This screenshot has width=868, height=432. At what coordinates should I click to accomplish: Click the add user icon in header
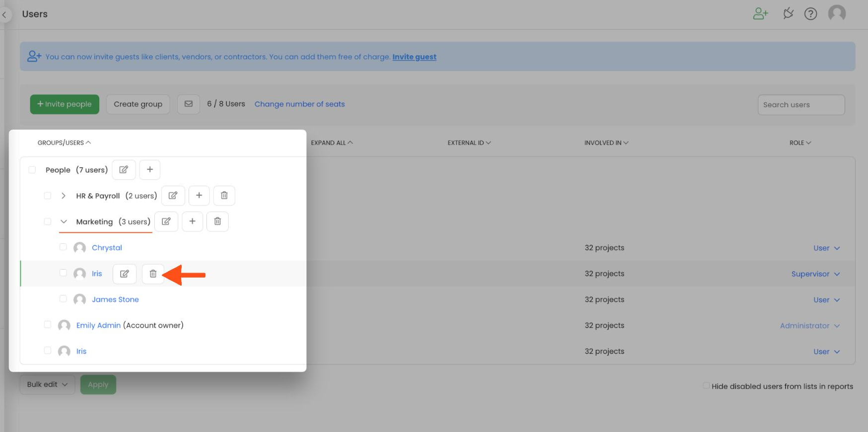760,14
